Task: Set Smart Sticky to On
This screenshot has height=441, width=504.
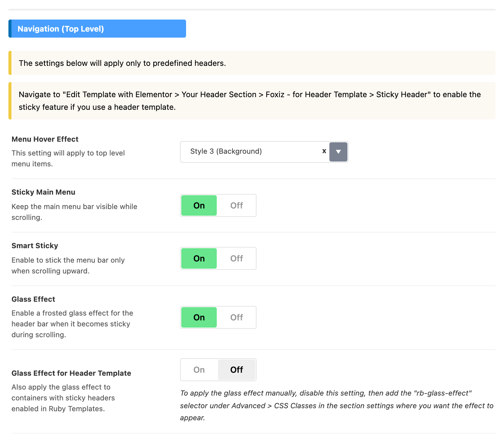Action: 199,258
